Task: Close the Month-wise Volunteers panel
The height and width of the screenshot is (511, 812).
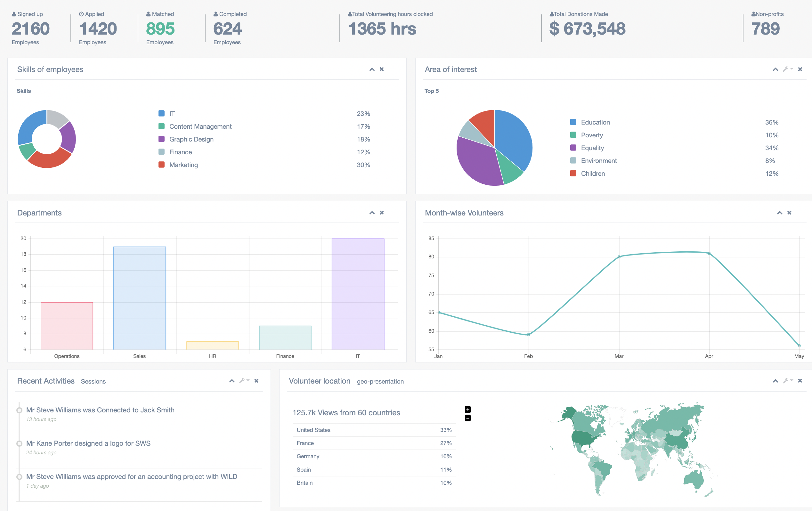Action: click(789, 213)
